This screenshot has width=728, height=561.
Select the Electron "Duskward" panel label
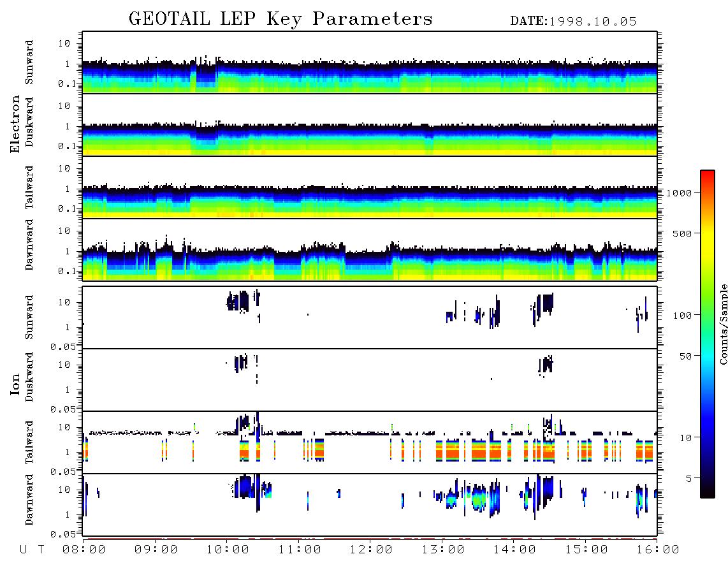(x=29, y=122)
